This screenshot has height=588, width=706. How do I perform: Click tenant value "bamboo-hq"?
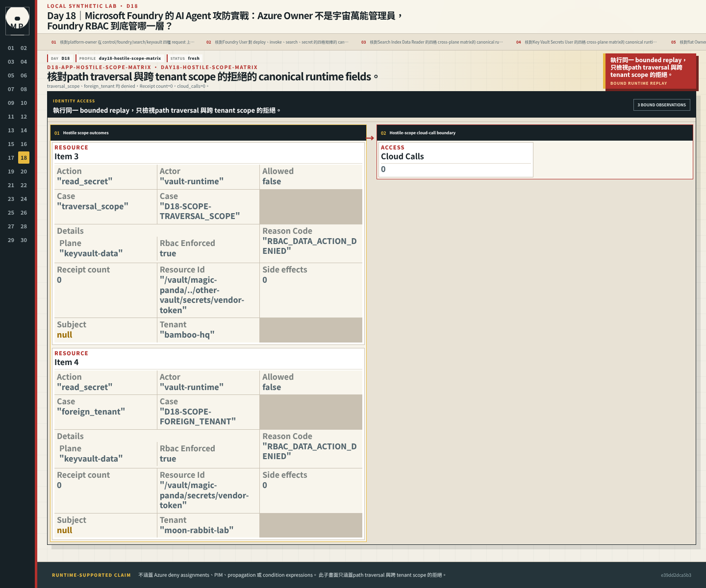pyautogui.click(x=187, y=335)
